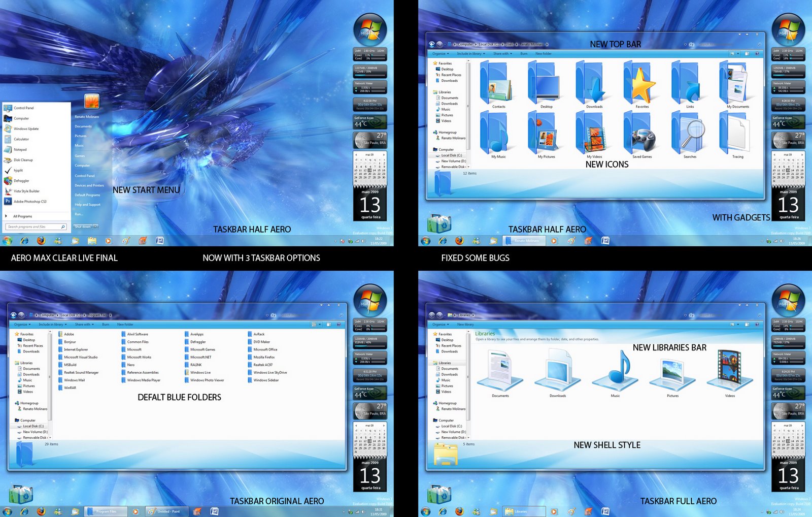Open hjsplit from the Start menu

pos(14,171)
